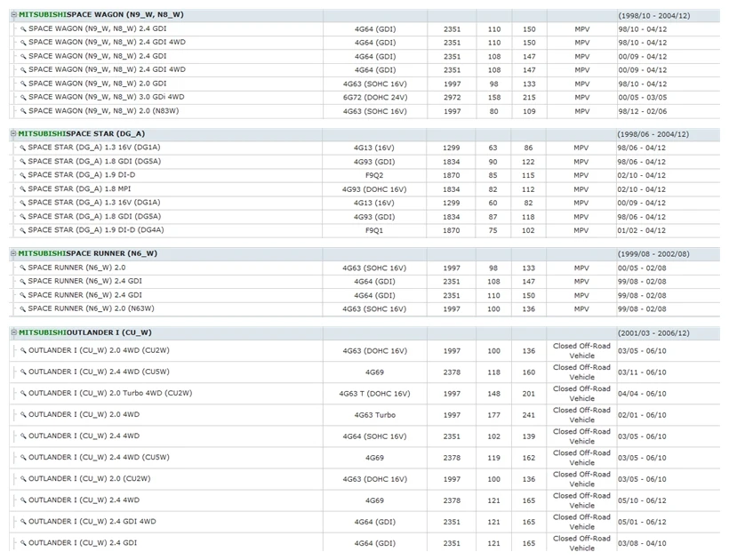Open OUTLANDER I 2.4 4WD 4G69 121 kW entry
Image resolution: width=729 pixels, height=560 pixels.
pos(84,500)
